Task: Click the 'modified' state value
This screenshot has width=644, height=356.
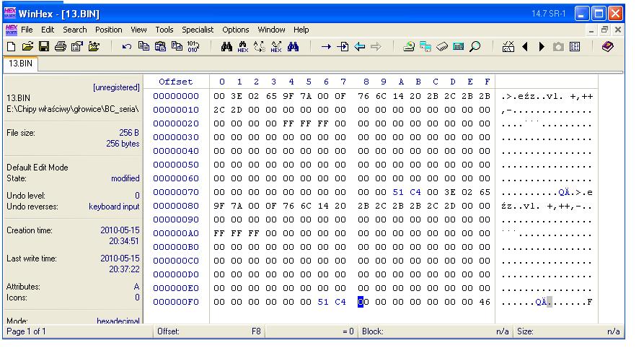Action: click(125, 178)
